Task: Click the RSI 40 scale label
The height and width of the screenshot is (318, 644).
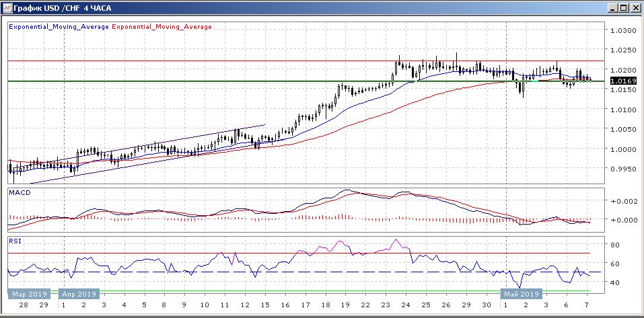Action: coord(616,283)
